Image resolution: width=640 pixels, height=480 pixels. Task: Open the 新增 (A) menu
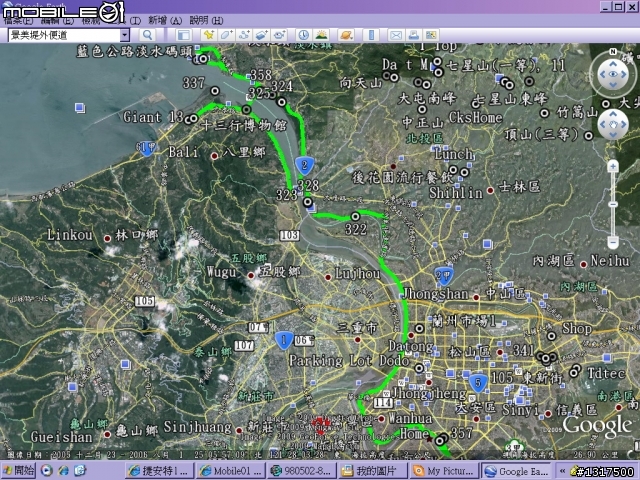164,20
